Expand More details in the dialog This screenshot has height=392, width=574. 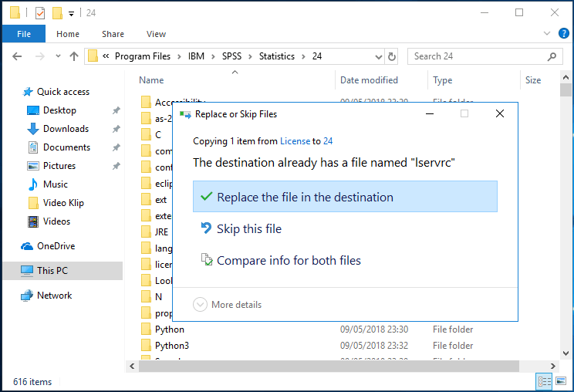(x=228, y=305)
